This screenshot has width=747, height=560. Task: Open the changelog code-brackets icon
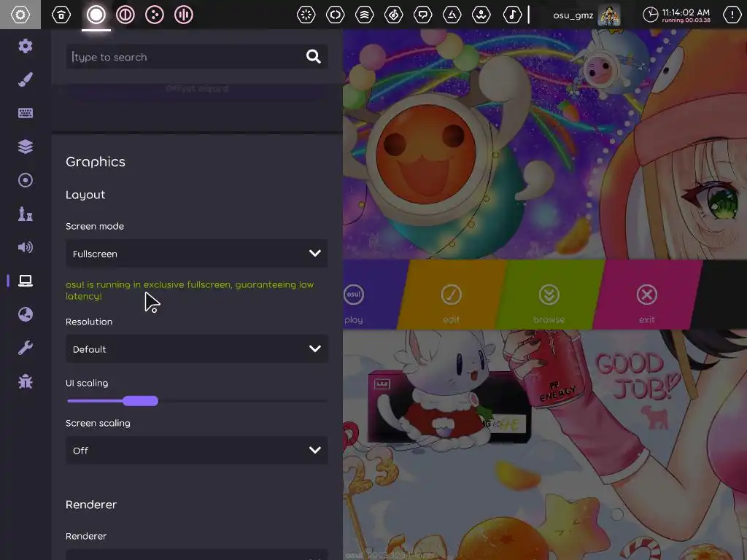coord(336,15)
